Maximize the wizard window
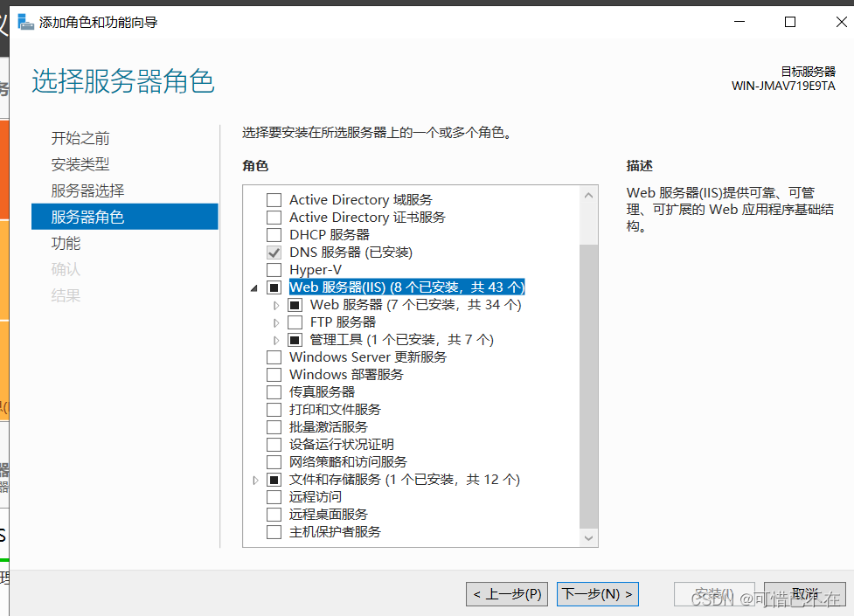Viewport: 854px width, 616px height. click(789, 22)
